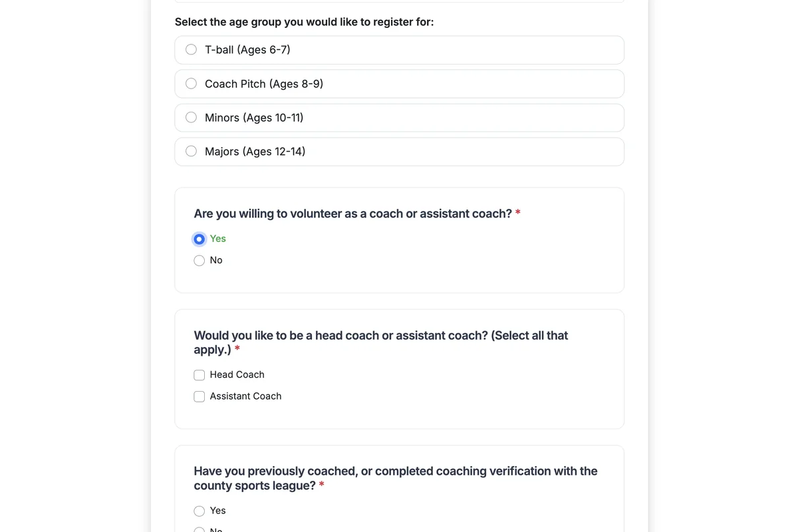This screenshot has width=798, height=532.
Task: Confirm Yes for volunteering as a coach
Action: 199,239
